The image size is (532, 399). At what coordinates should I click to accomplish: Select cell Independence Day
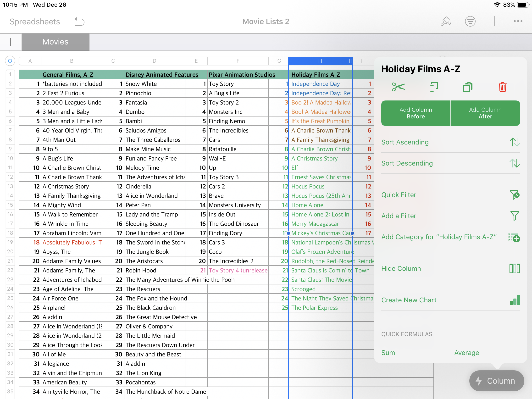(x=320, y=84)
